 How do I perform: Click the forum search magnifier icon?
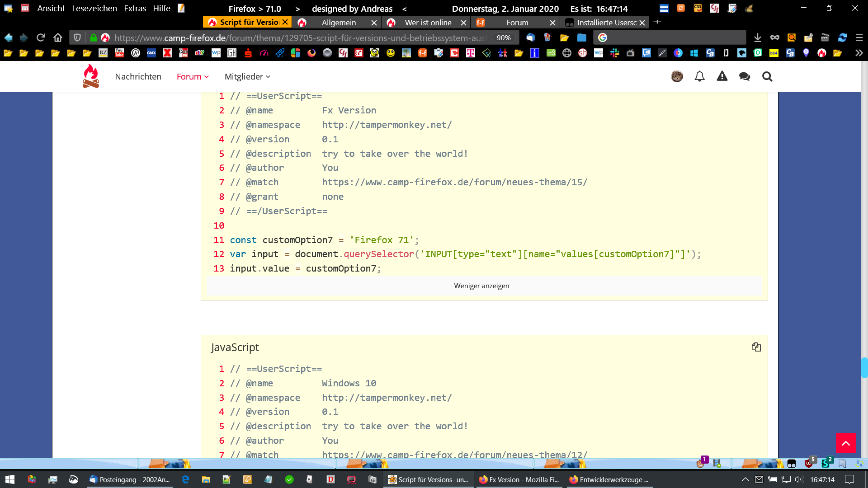pos(767,76)
